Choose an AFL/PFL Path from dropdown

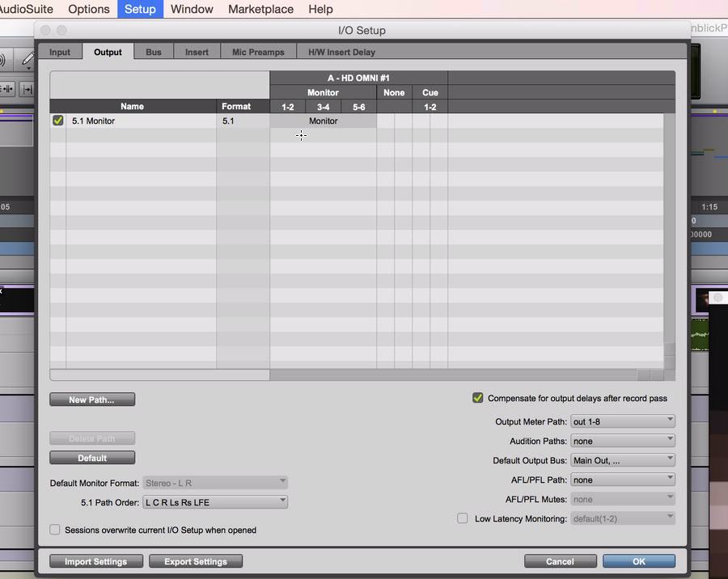pyautogui.click(x=622, y=480)
